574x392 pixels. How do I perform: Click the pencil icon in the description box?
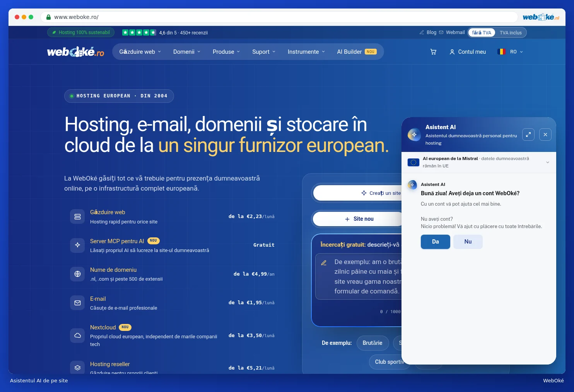(x=324, y=263)
